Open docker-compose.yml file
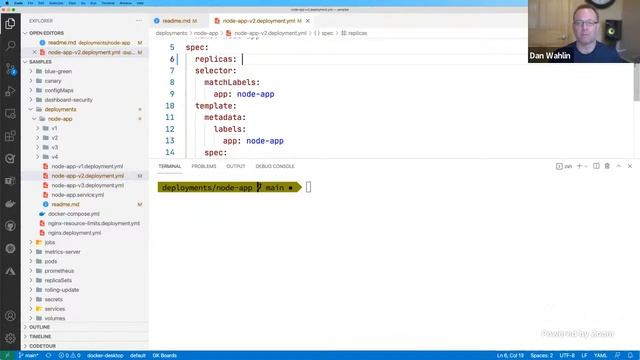This screenshot has width=640, height=360. click(73, 214)
